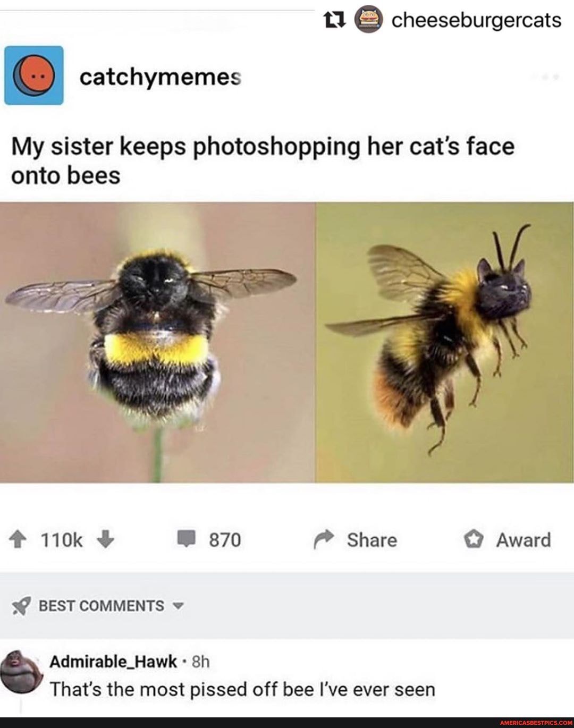Click the Award badge icon
Screen dimensions: 574x728
pos(472,540)
